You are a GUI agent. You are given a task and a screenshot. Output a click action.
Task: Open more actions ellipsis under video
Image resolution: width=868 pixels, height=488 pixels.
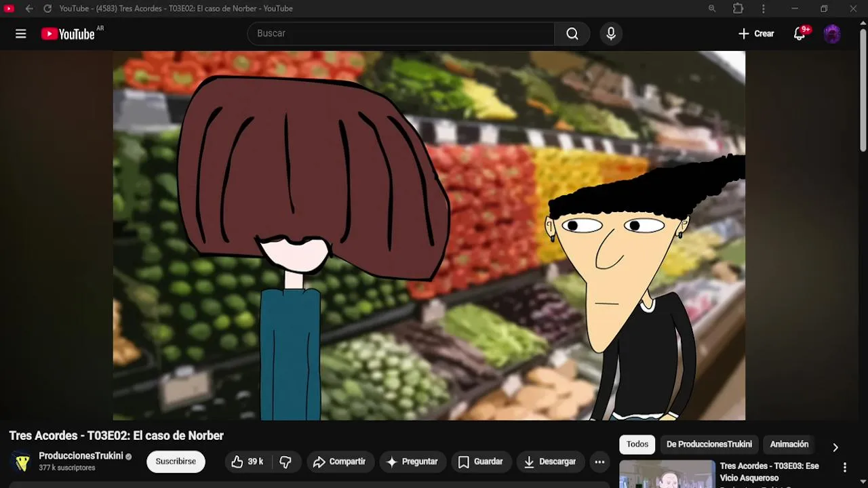click(599, 462)
